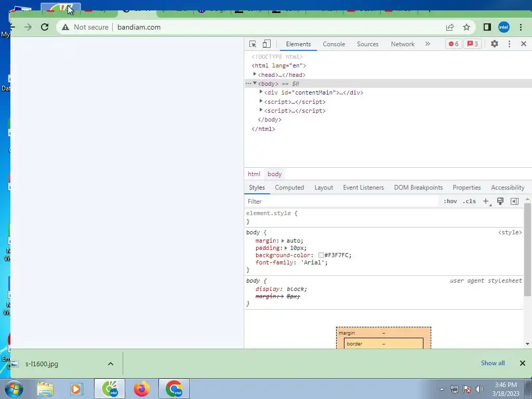Open the DOM Breakpoints tab
Viewport: 532px width, 399px height.
coord(418,188)
